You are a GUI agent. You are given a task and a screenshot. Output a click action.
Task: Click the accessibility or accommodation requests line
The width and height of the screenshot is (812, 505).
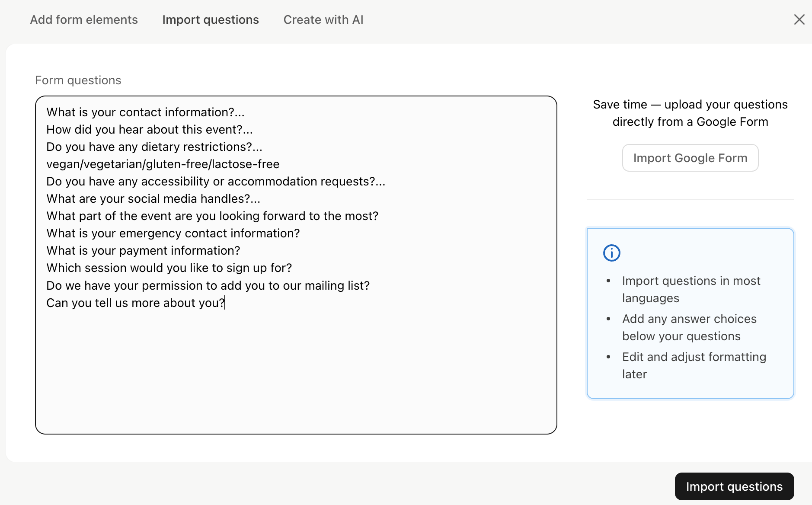(215, 182)
